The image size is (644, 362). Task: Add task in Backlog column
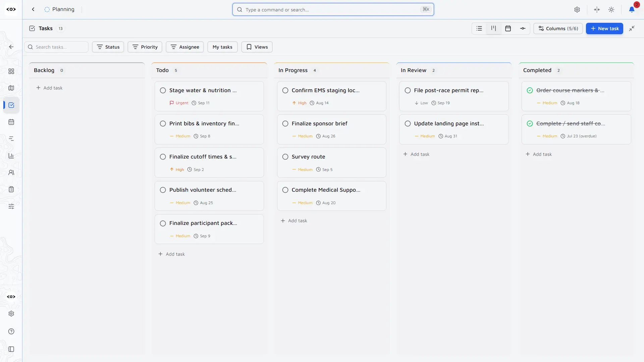[49, 88]
